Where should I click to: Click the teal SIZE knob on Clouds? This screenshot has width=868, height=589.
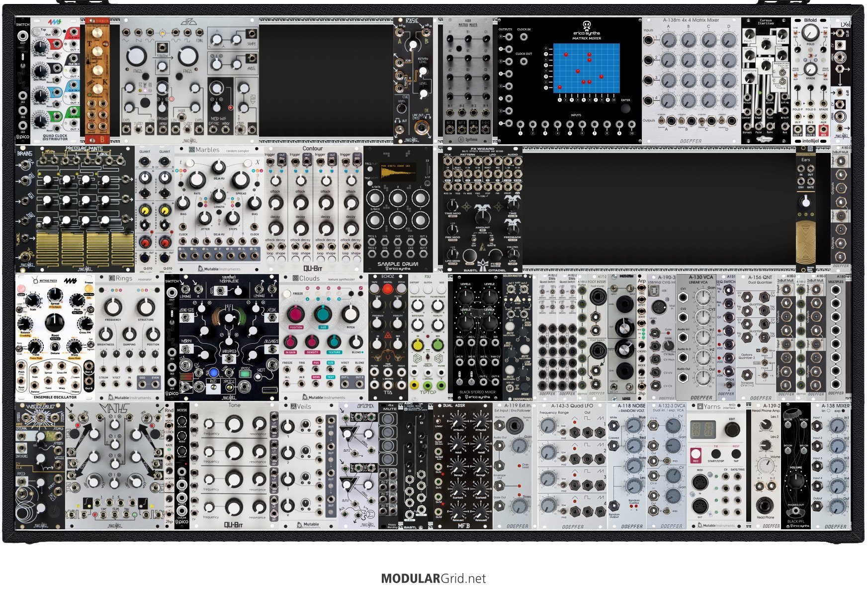click(x=323, y=314)
